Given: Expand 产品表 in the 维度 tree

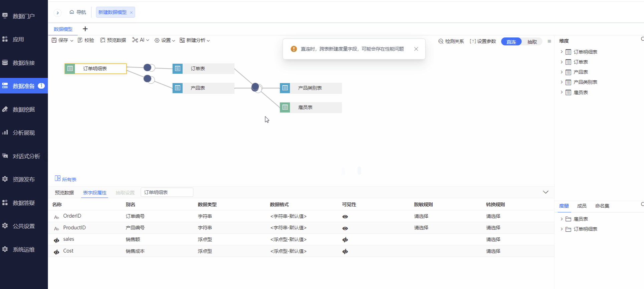Looking at the screenshot, I should pyautogui.click(x=562, y=72).
